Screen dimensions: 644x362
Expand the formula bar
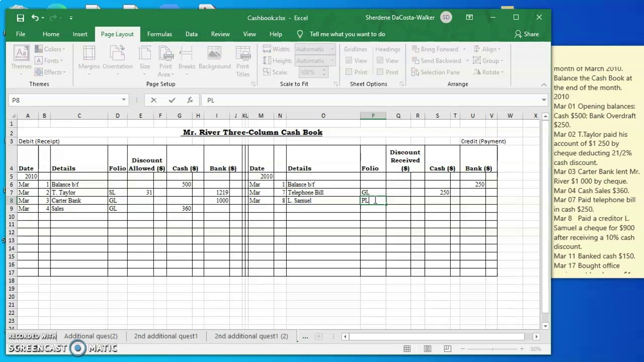click(543, 100)
